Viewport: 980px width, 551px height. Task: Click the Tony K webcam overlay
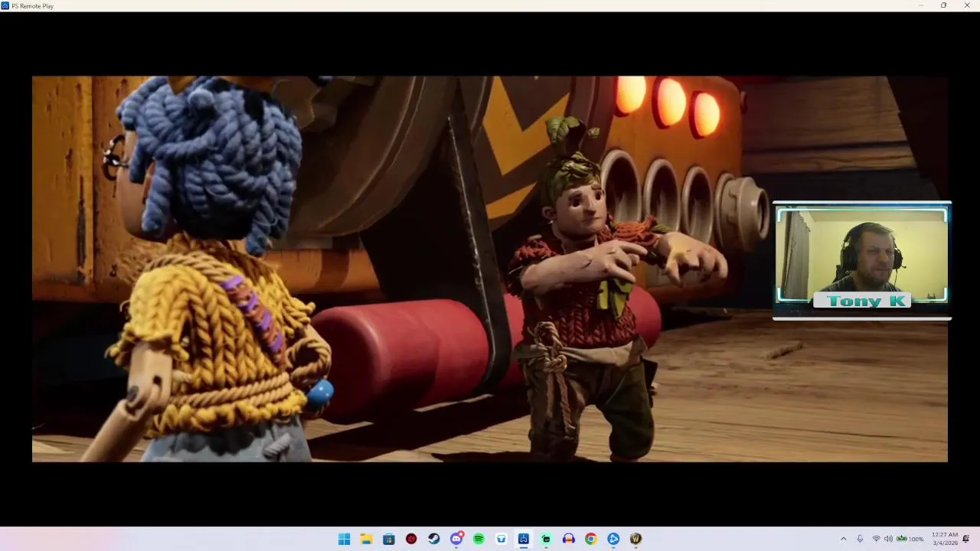click(x=862, y=260)
